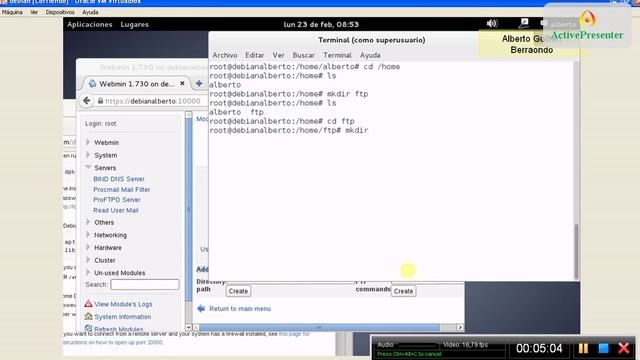This screenshot has height=360, width=640.
Task: Click the Webmin horizontal scrollbar
Action: 319,327
